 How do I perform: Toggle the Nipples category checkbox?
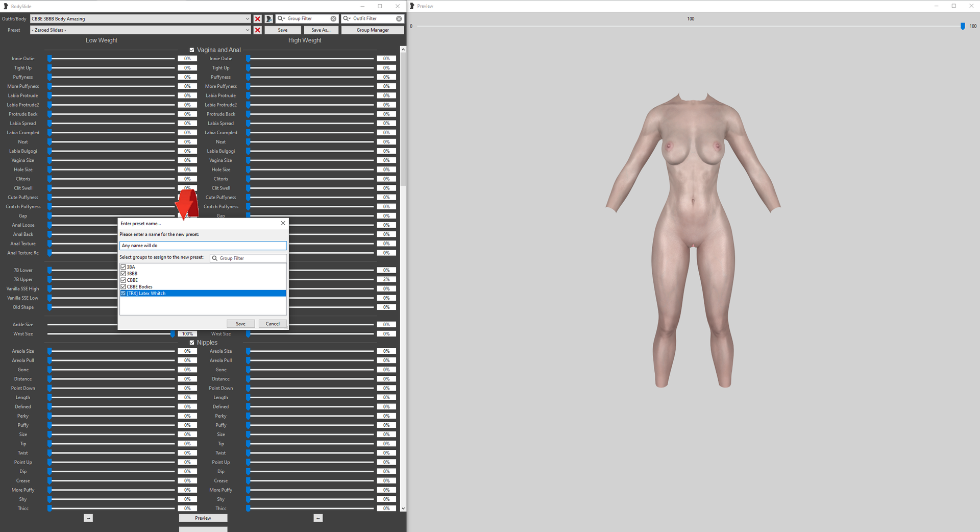pyautogui.click(x=192, y=343)
